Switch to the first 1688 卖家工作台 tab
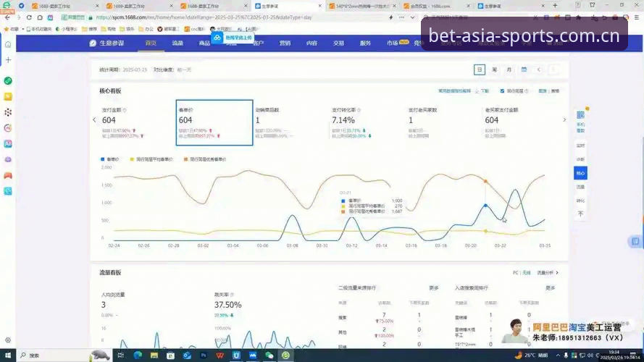 click(x=65, y=6)
